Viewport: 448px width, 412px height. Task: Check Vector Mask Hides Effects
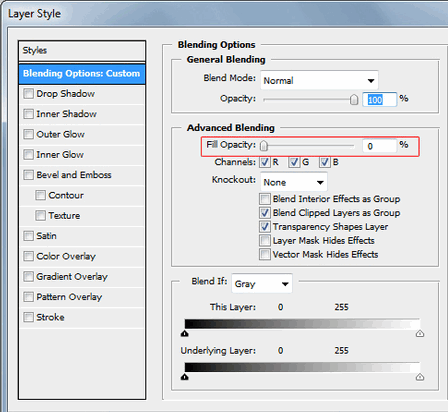265,255
